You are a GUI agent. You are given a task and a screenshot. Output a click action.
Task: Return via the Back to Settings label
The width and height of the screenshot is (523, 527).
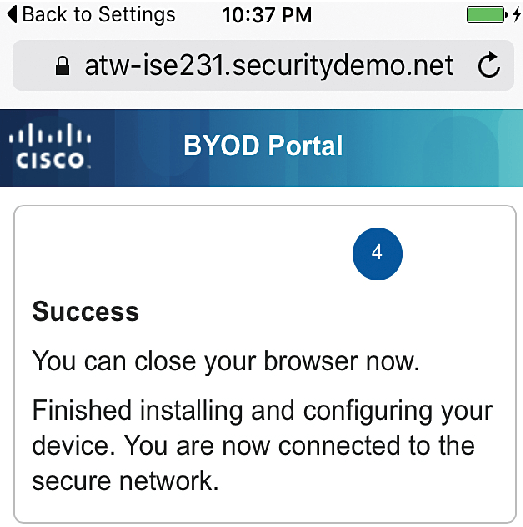coord(98,15)
